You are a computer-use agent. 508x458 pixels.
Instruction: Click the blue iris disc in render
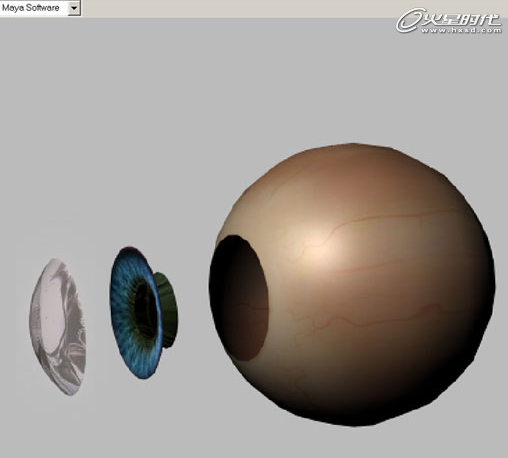(136, 313)
